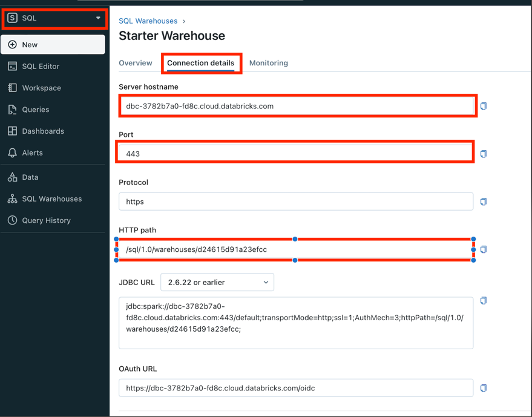Viewport: 532px width, 417px height.
Task: Click inside the Server hostname field
Action: coord(295,107)
